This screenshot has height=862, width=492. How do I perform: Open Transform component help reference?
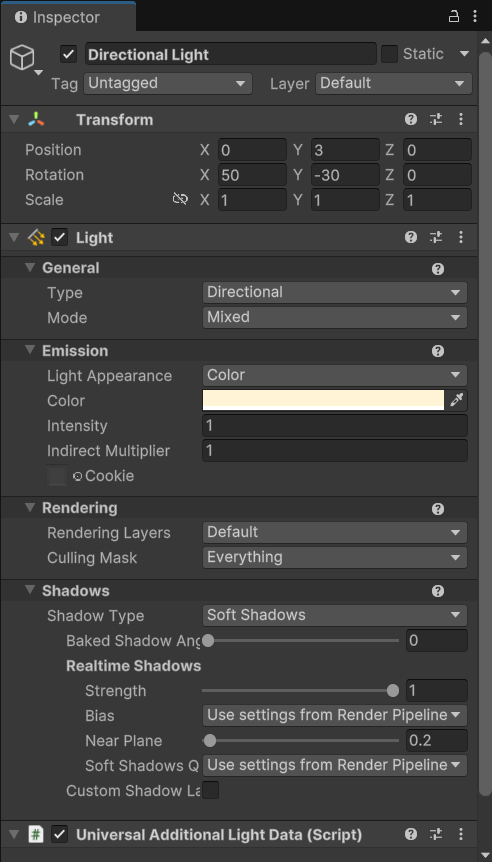pyautogui.click(x=411, y=119)
